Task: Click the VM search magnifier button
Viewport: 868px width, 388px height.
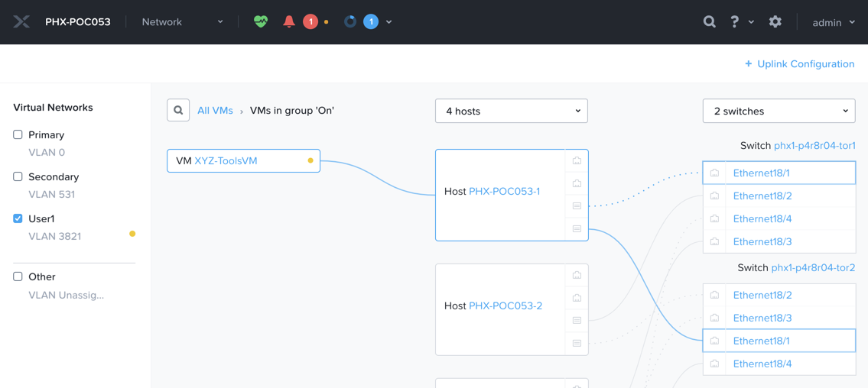Action: click(178, 111)
